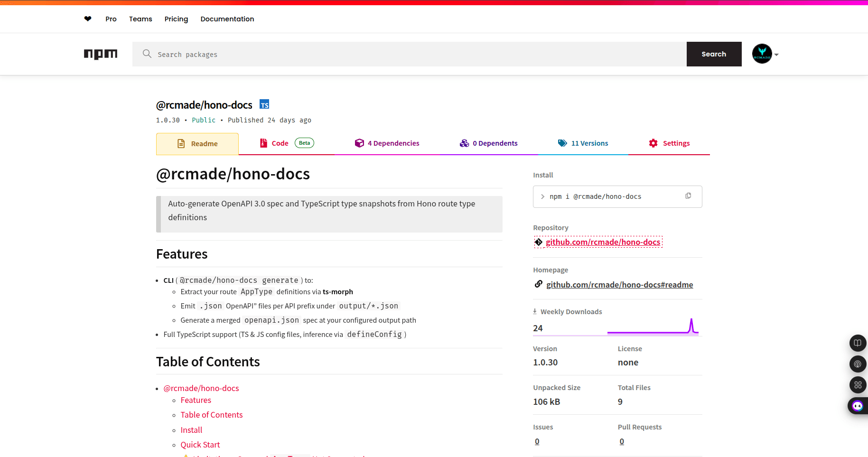Click the book icon on the right edge
The height and width of the screenshot is (457, 868).
coord(858,343)
